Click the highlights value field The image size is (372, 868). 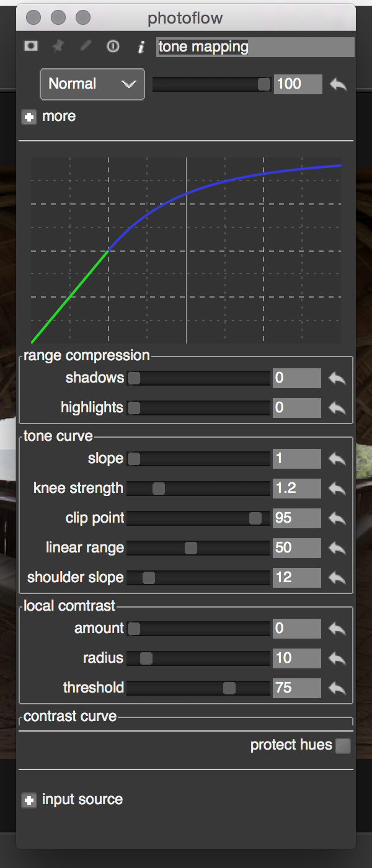296,408
